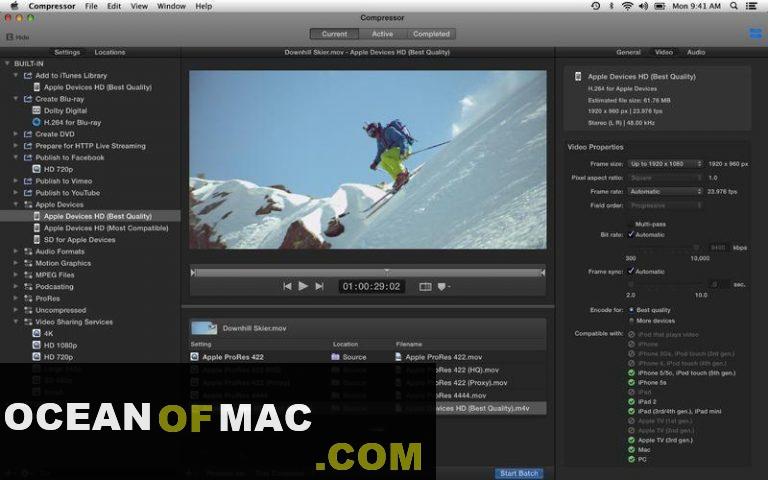Viewport: 768px width, 480px height.
Task: Switch to Locations tab
Action: coord(110,52)
